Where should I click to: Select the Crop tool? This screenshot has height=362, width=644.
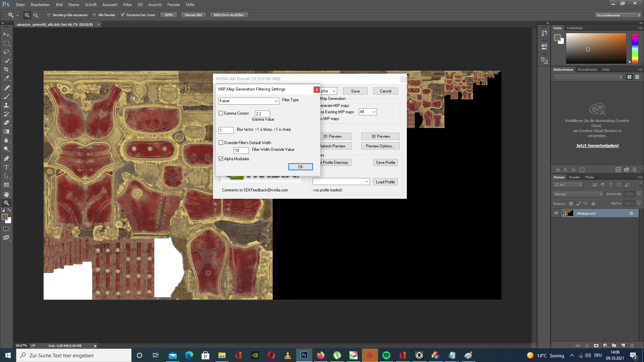pos(7,69)
